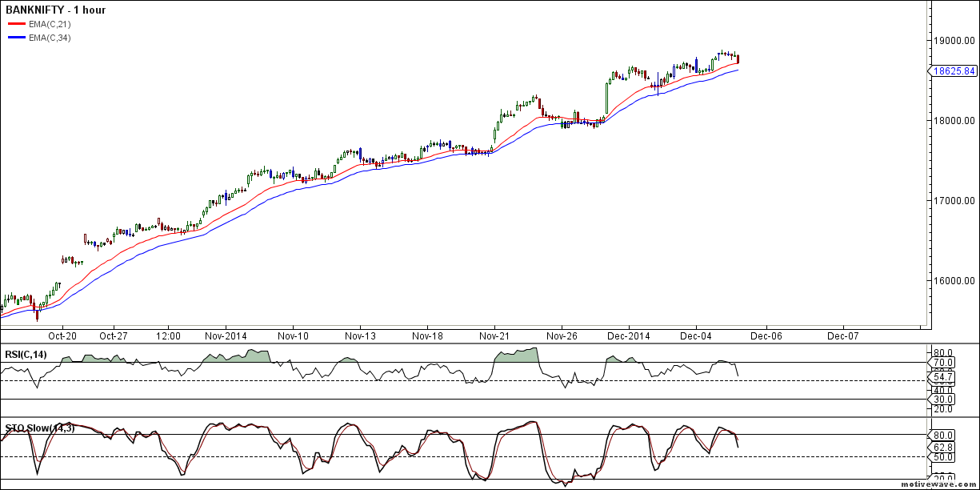
Task: Click the 19000.00 price axis label
Action: click(x=955, y=40)
